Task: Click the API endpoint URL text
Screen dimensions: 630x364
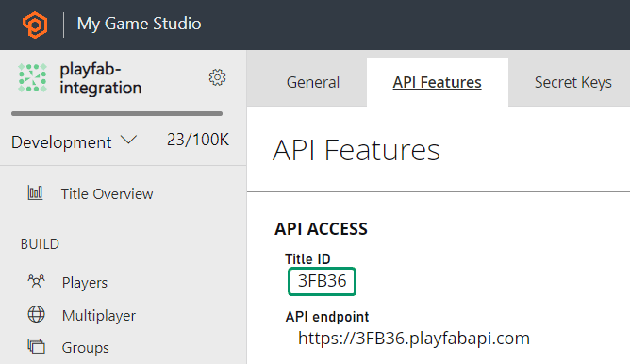Action: click(x=414, y=339)
